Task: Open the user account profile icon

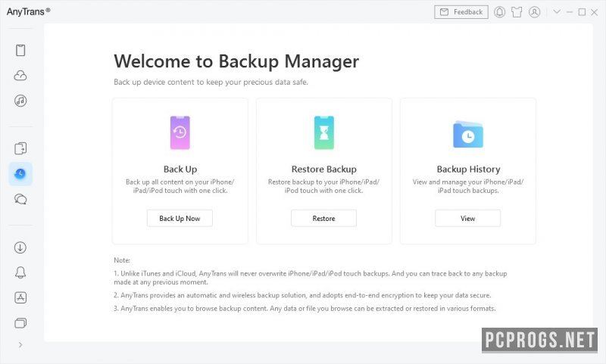Action: pyautogui.click(x=535, y=12)
